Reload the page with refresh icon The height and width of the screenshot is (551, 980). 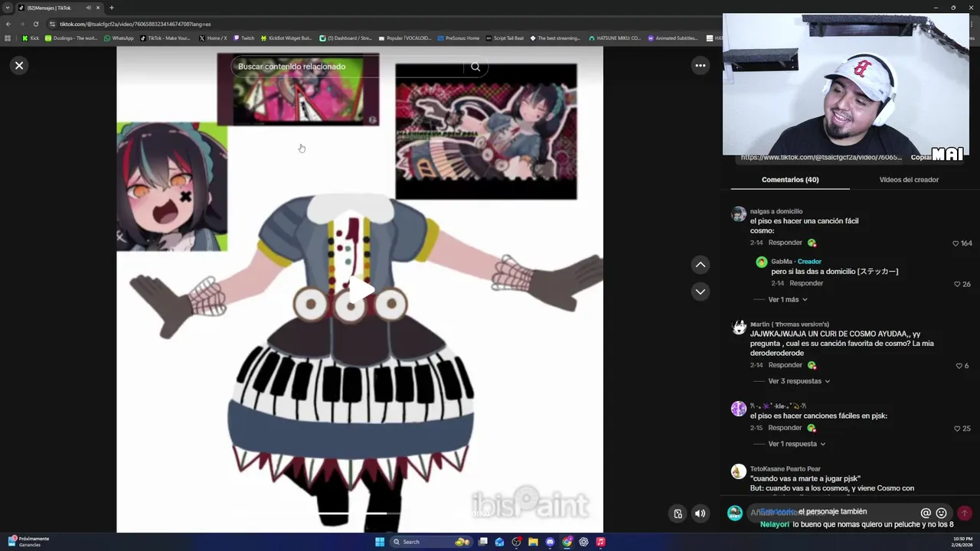click(x=35, y=24)
